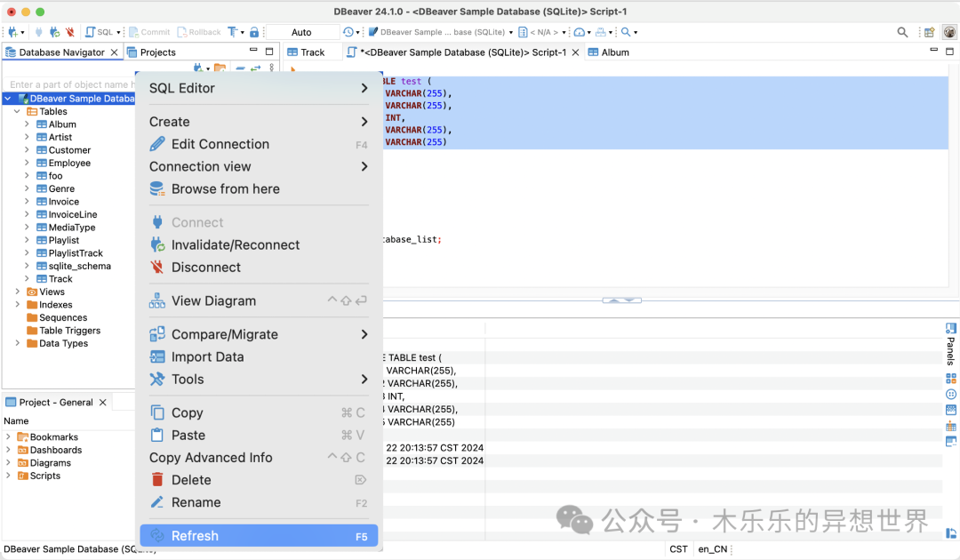Open the Perspective switcher icon
Viewport: 960px width, 560px height.
click(x=930, y=32)
